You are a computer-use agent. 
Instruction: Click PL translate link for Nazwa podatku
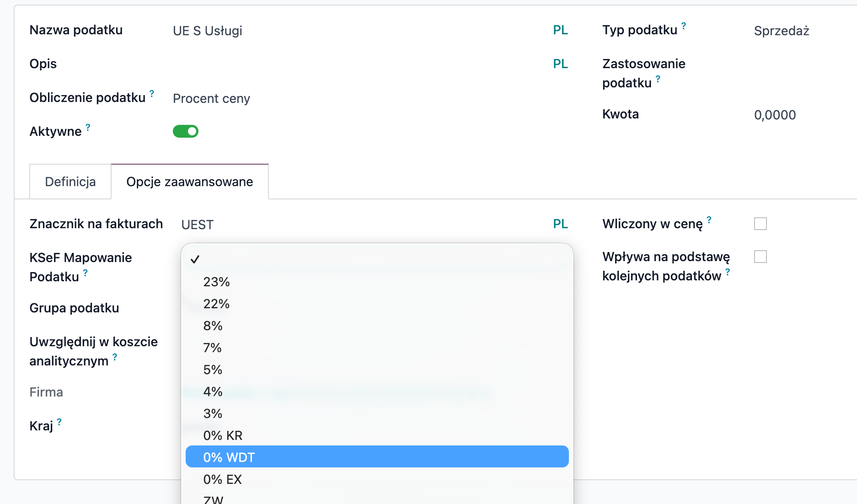coord(560,30)
